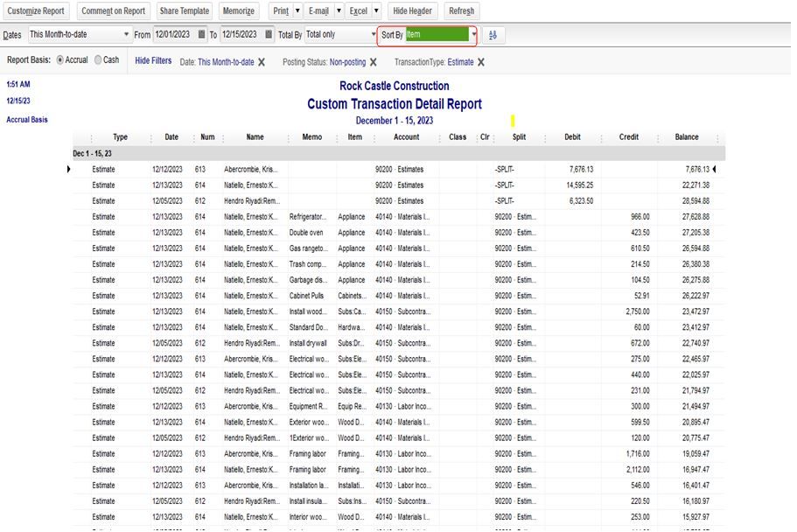797x532 pixels.
Task: Click the E-mail button
Action: pyautogui.click(x=318, y=10)
